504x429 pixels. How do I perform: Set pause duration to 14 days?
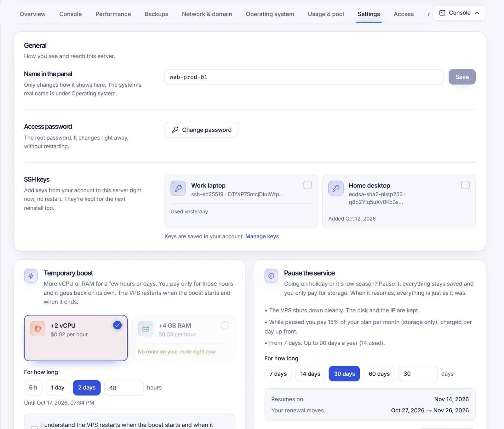(x=310, y=374)
